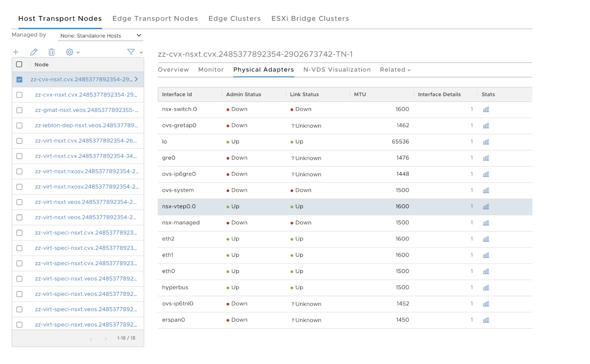Viewport: 590px width, 364px height.
Task: Click the trash delete icon
Action: coord(52,52)
